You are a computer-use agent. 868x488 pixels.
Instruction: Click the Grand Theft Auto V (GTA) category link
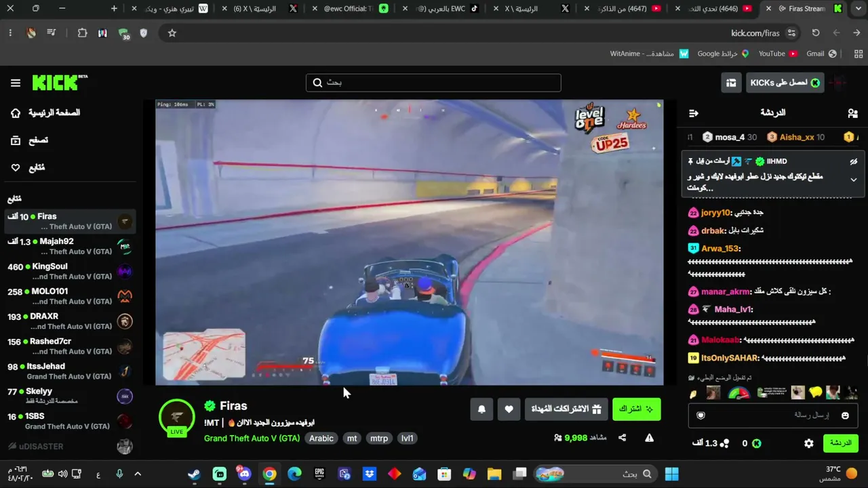tap(252, 439)
